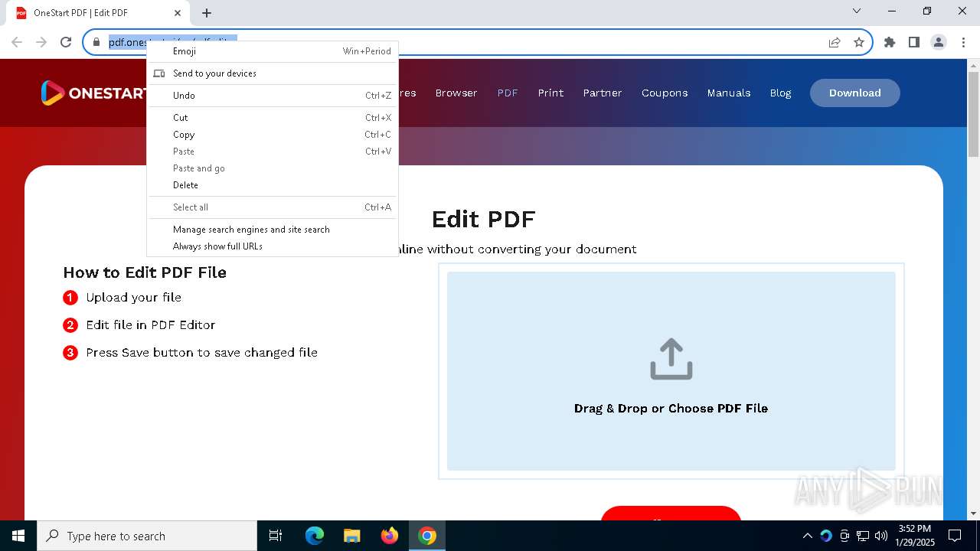
Task: Click the share page icon in address bar
Action: coord(835,42)
